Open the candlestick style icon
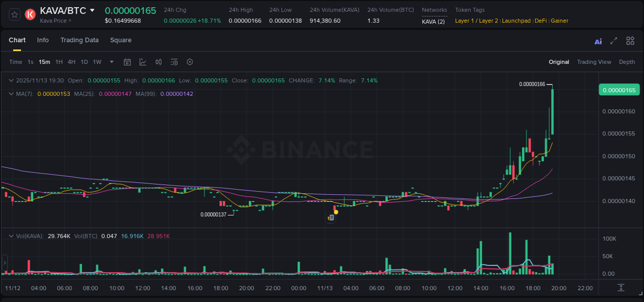The height and width of the screenshot is (302, 644). (158, 61)
